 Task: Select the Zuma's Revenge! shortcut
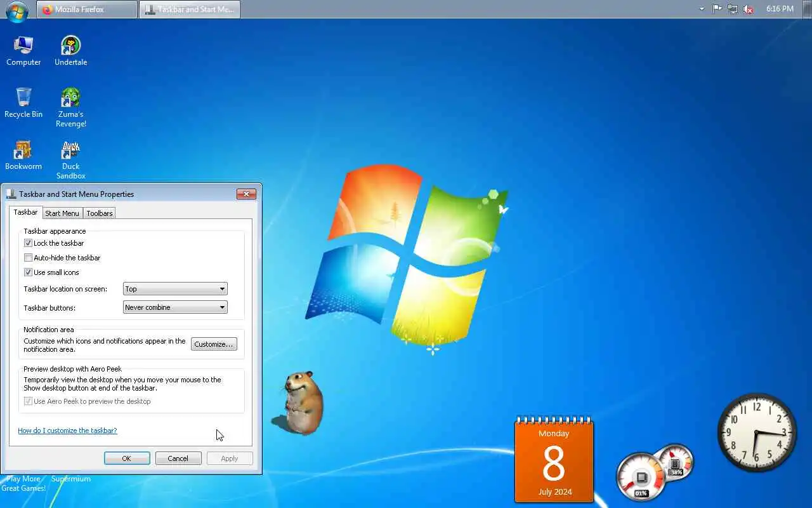coord(70,107)
